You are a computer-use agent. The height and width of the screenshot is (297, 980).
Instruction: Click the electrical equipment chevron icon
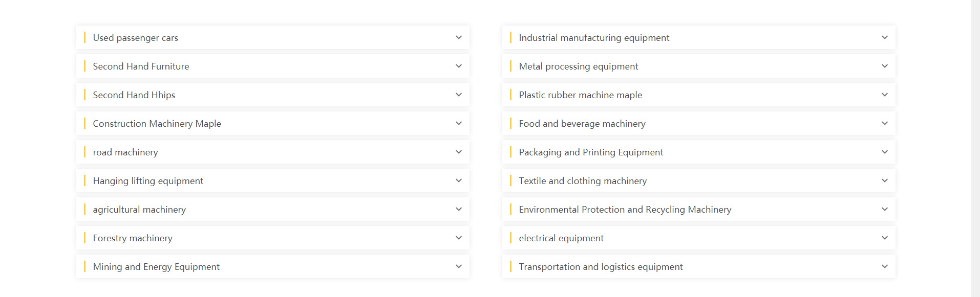(x=884, y=238)
